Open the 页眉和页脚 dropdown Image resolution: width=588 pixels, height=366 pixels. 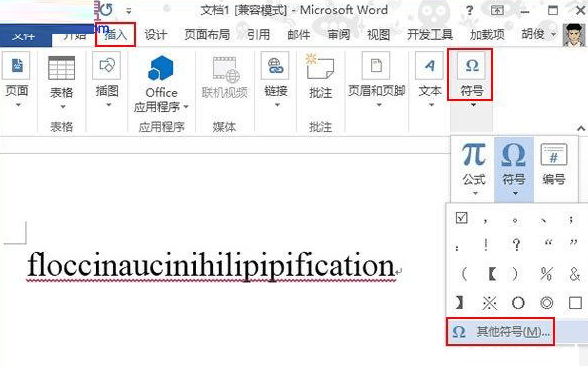(x=376, y=80)
